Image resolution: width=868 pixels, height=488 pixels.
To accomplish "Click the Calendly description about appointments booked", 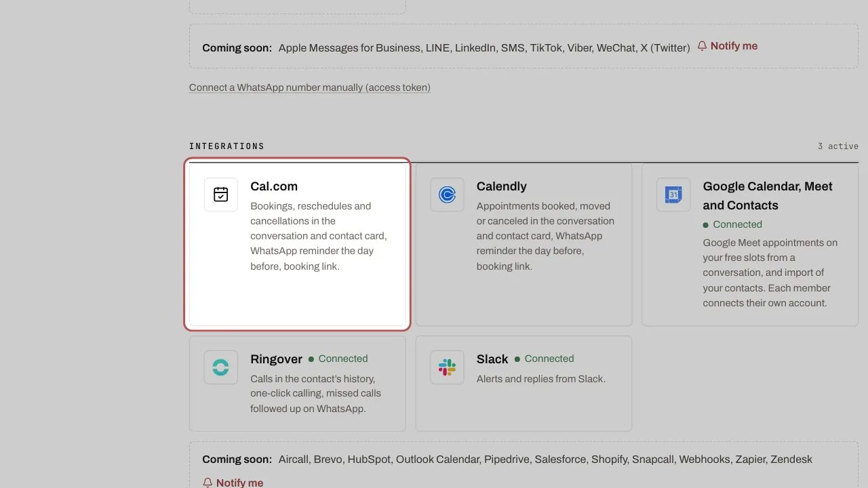I will 545,236.
